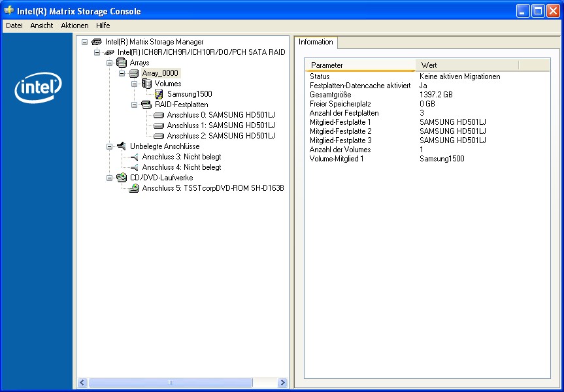The image size is (564, 392).
Task: Click the Wert column header
Action: coord(467,65)
